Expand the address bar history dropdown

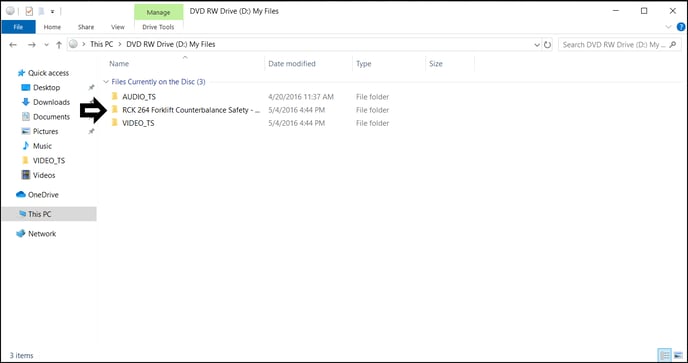(x=537, y=45)
